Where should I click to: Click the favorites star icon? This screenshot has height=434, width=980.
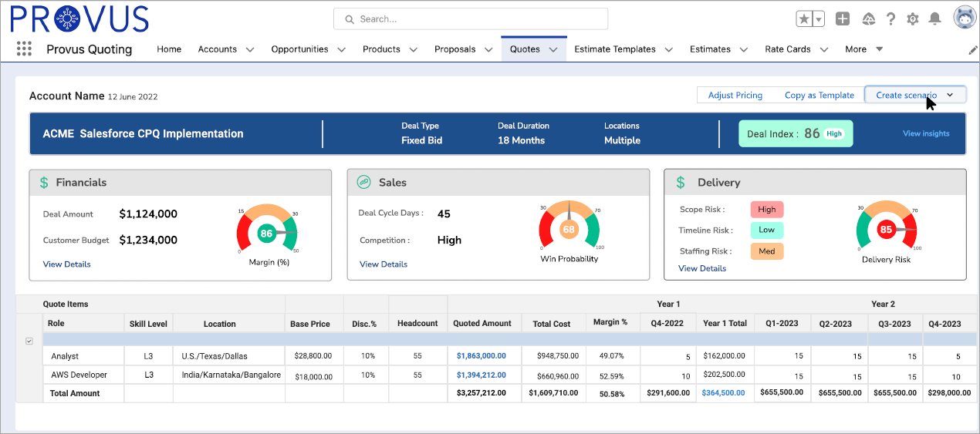pyautogui.click(x=804, y=19)
